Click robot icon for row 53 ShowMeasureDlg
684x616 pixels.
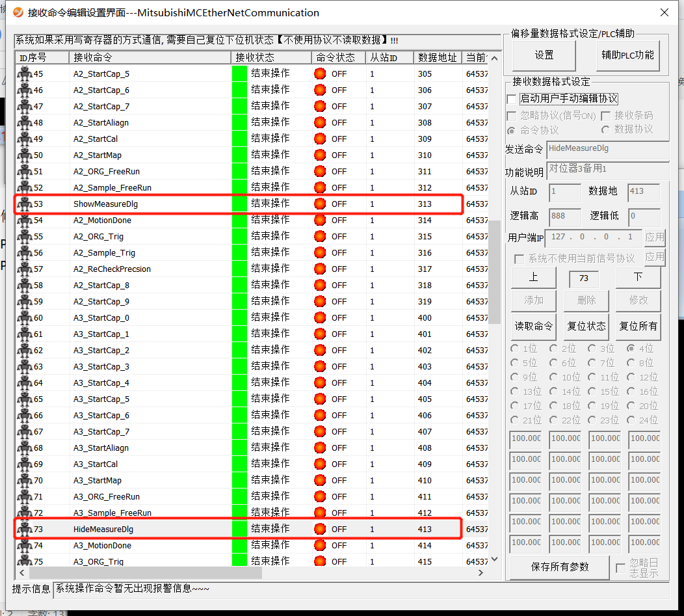coord(25,204)
